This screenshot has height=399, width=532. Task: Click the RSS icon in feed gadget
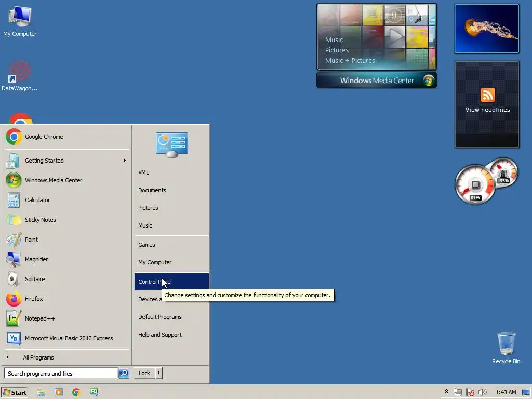click(487, 95)
